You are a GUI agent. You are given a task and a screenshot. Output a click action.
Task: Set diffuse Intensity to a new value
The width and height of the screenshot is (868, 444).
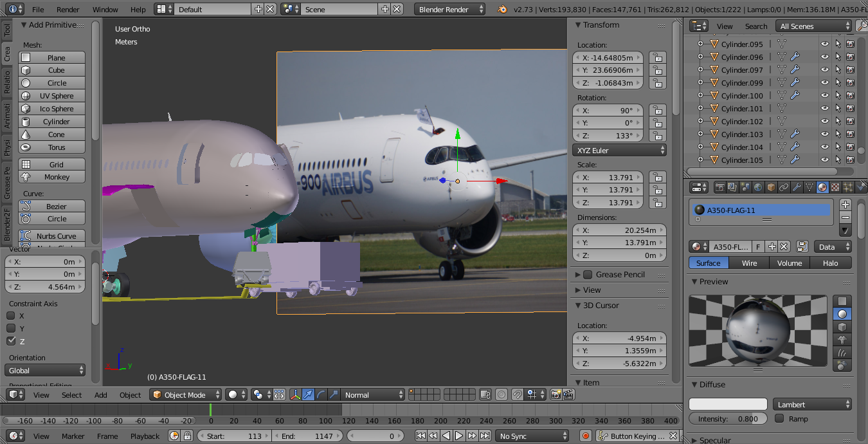(727, 418)
